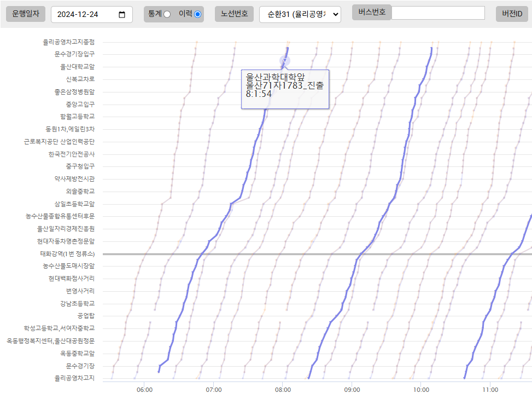This screenshot has height=399, width=532.
Task: Click the 문수경기장 stop label near bottom
Action: click(x=80, y=366)
